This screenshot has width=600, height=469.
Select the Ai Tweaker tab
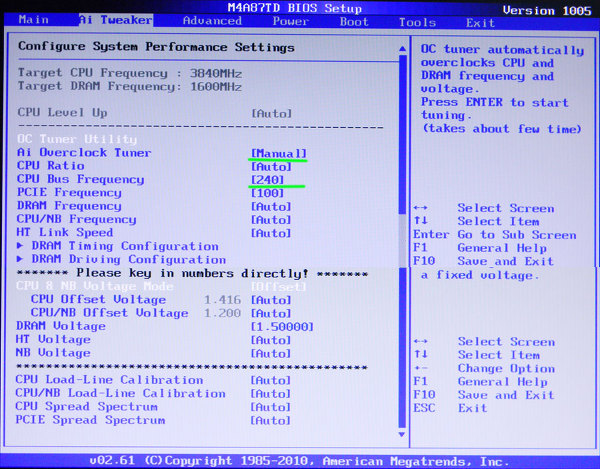click(x=116, y=20)
